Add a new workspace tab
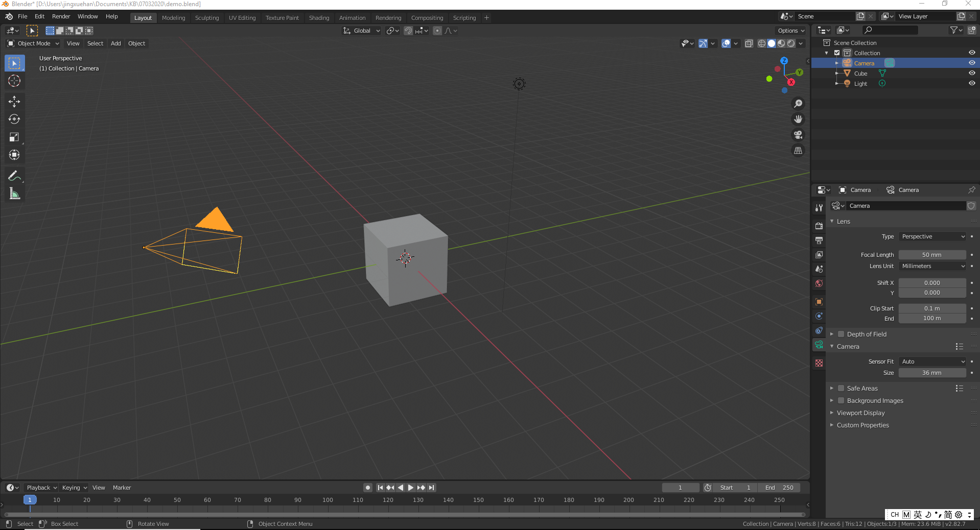The width and height of the screenshot is (980, 530). (x=486, y=18)
